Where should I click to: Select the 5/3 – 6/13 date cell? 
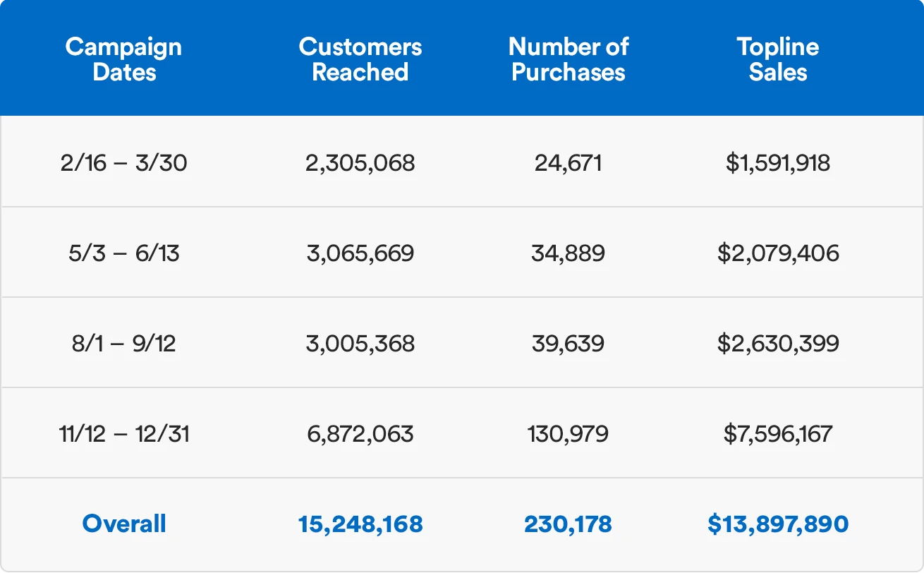click(123, 253)
